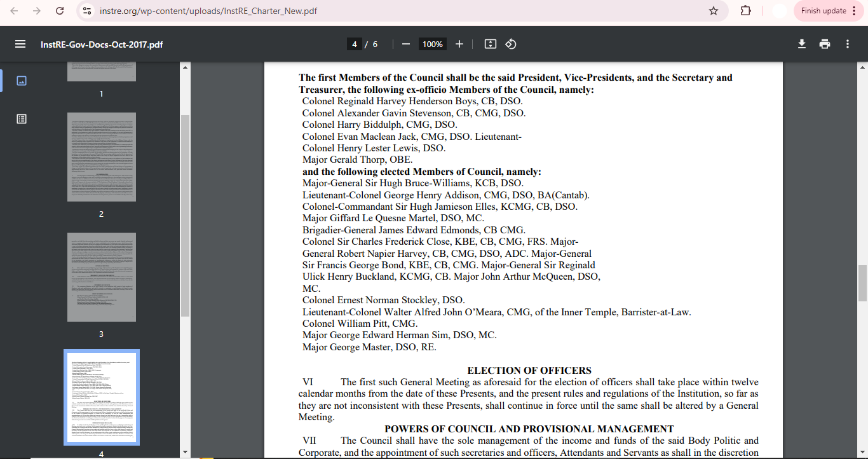Reload the current page

[x=60, y=11]
